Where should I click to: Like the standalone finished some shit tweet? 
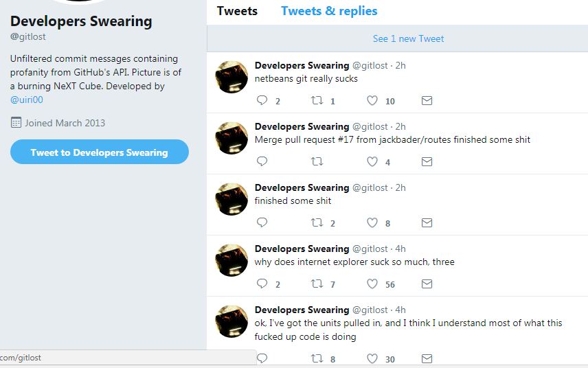pyautogui.click(x=372, y=223)
